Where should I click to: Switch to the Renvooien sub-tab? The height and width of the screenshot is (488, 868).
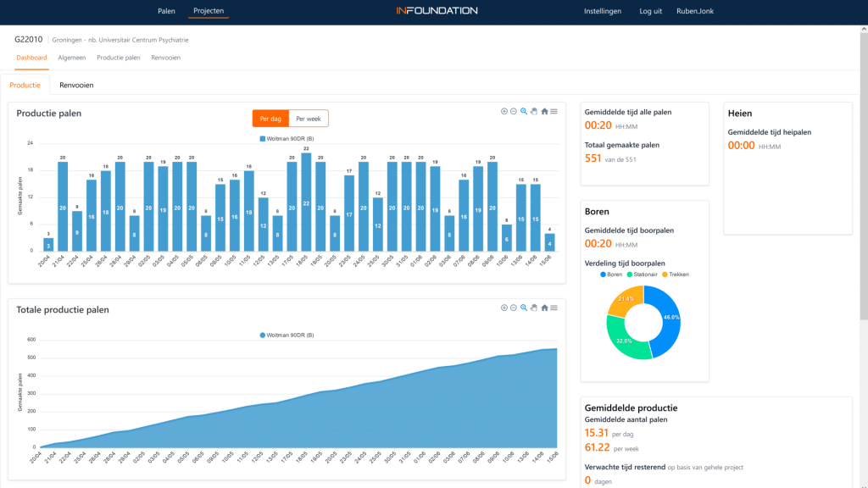[x=76, y=85]
